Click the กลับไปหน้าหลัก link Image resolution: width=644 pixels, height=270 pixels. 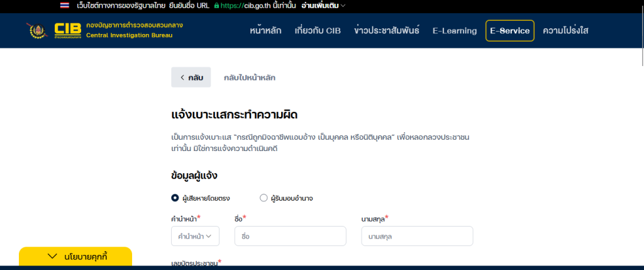[x=250, y=77]
